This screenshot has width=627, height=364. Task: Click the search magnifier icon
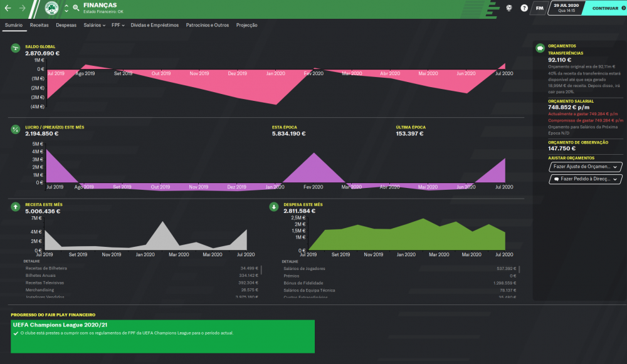coord(76,8)
